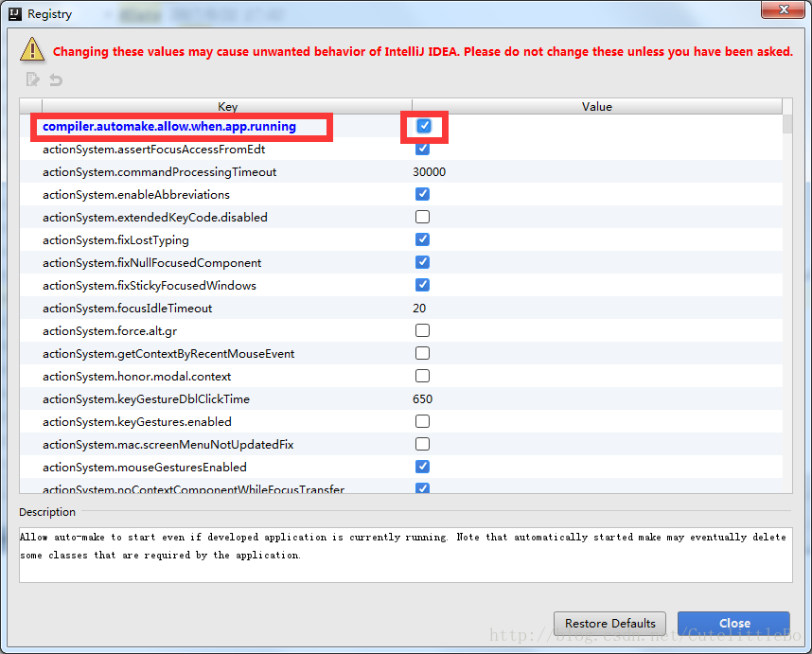Screen dimensions: 812x654
Task: Select actionSystem.mac.screenMenuNotUpdatedFix key text
Action: (x=168, y=445)
